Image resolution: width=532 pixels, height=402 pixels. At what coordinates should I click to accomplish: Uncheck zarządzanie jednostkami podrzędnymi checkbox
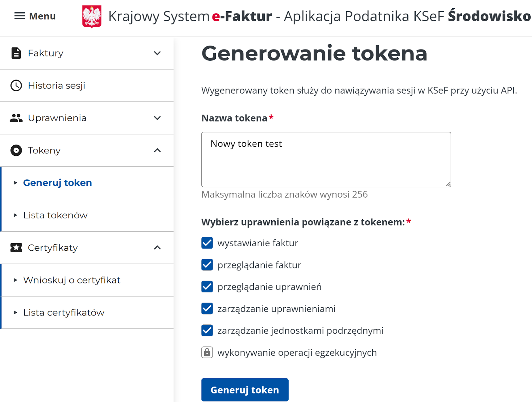click(207, 330)
